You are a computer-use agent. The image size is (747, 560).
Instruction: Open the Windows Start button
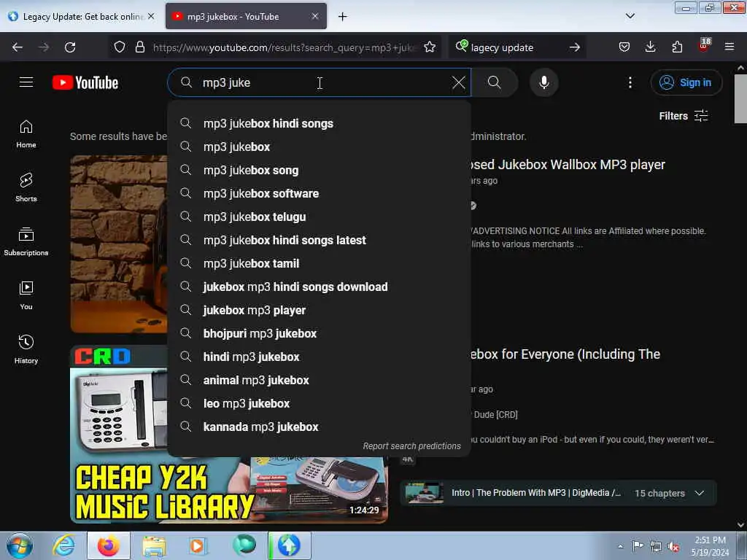tap(20, 546)
